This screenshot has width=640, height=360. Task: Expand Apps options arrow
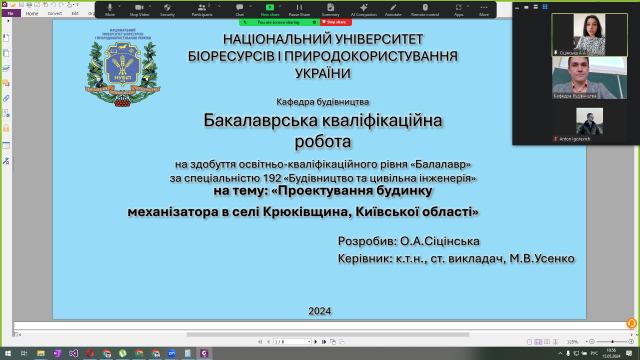[x=468, y=7]
